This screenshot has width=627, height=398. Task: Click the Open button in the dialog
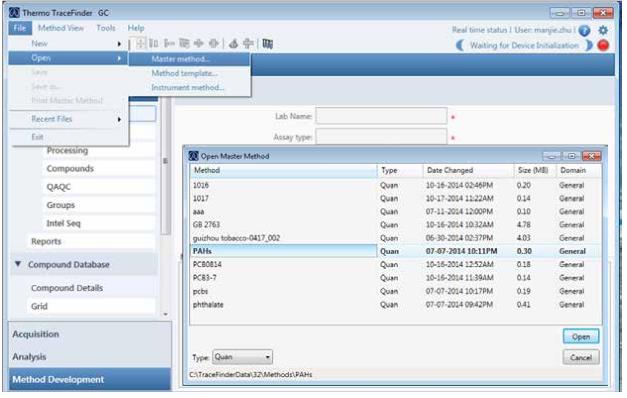[x=581, y=337]
